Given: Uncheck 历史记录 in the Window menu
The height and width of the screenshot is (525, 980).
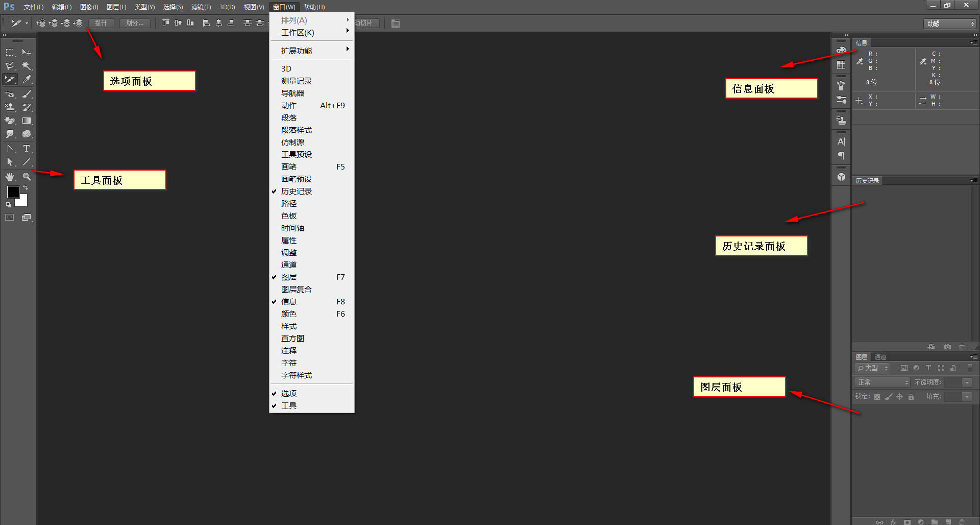Looking at the screenshot, I should point(296,192).
